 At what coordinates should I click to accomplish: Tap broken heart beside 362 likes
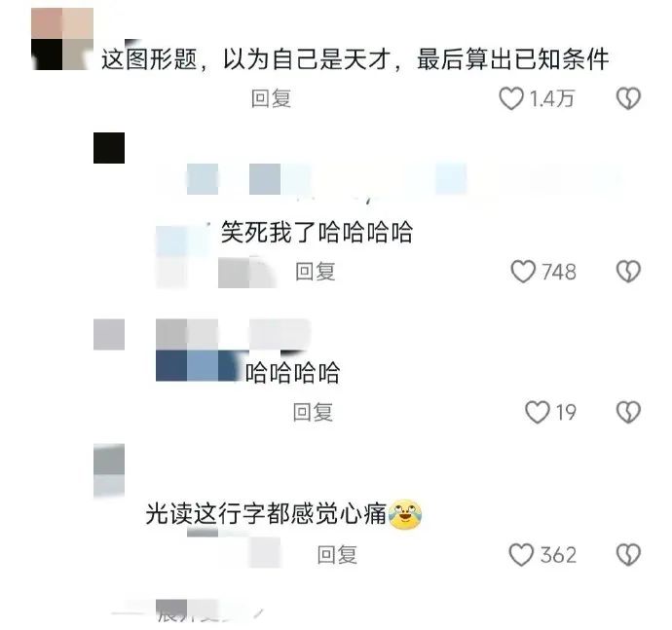coord(628,555)
